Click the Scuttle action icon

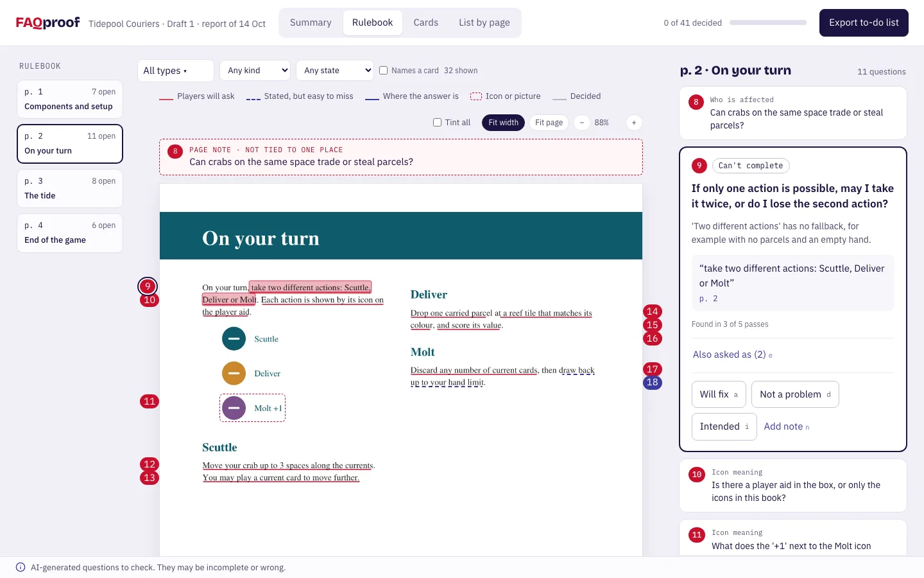[234, 338]
